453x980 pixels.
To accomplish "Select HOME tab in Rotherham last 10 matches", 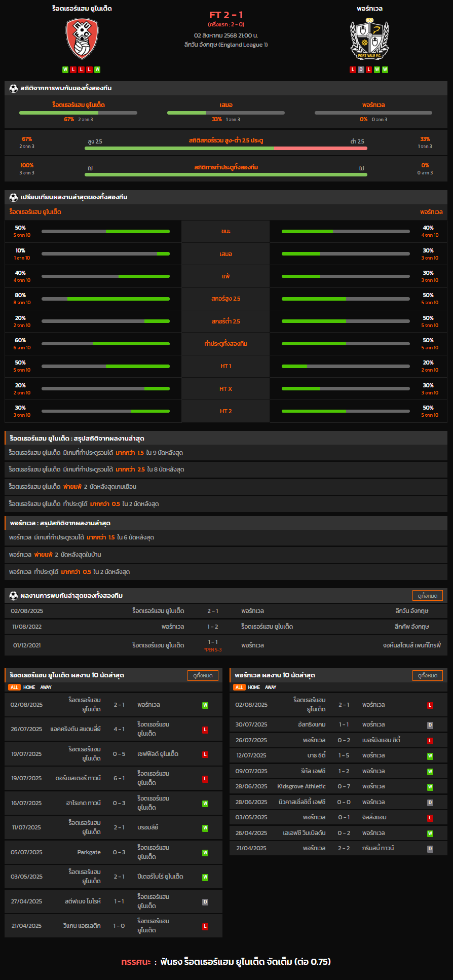I will click(29, 687).
